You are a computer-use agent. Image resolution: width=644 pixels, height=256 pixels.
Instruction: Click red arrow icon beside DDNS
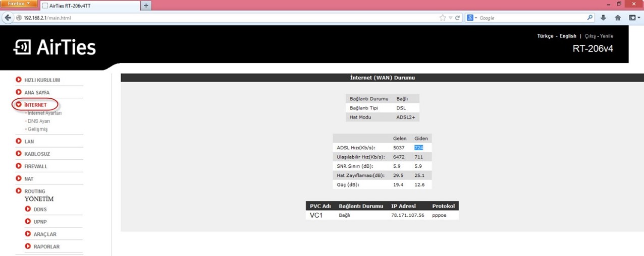28,209
